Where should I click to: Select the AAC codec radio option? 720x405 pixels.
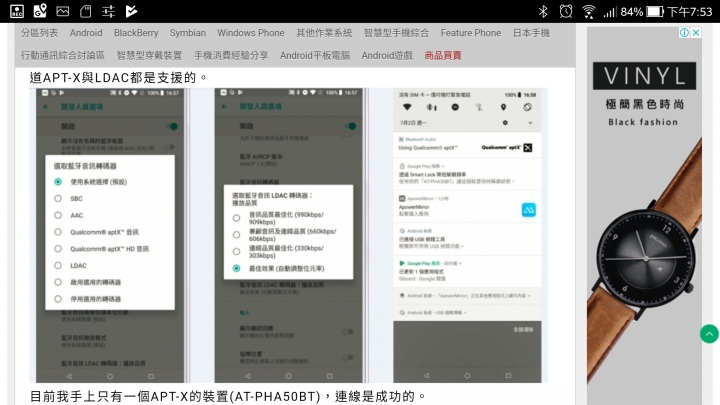(x=57, y=215)
